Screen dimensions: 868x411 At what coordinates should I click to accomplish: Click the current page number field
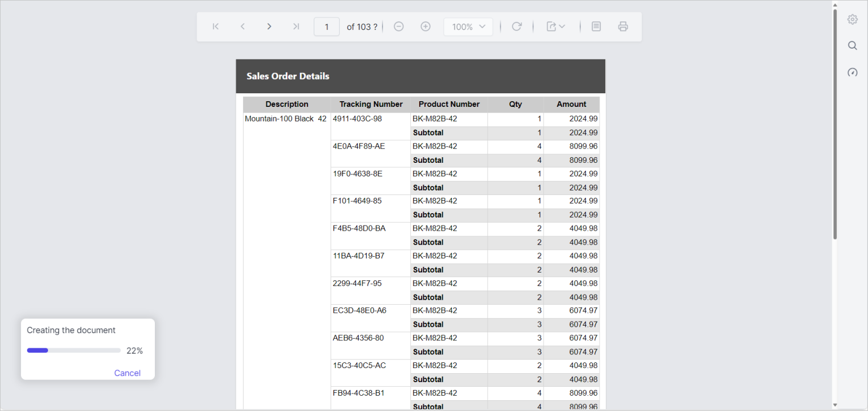click(x=327, y=27)
